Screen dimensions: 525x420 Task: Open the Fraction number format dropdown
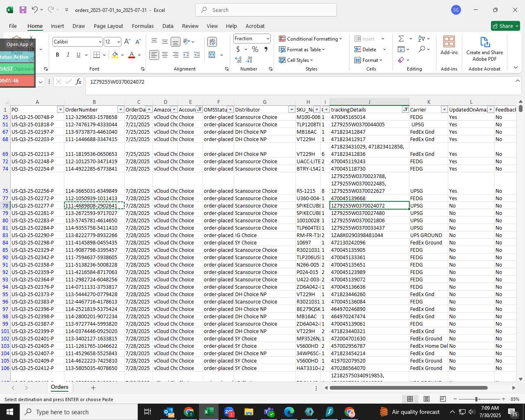pyautogui.click(x=268, y=39)
